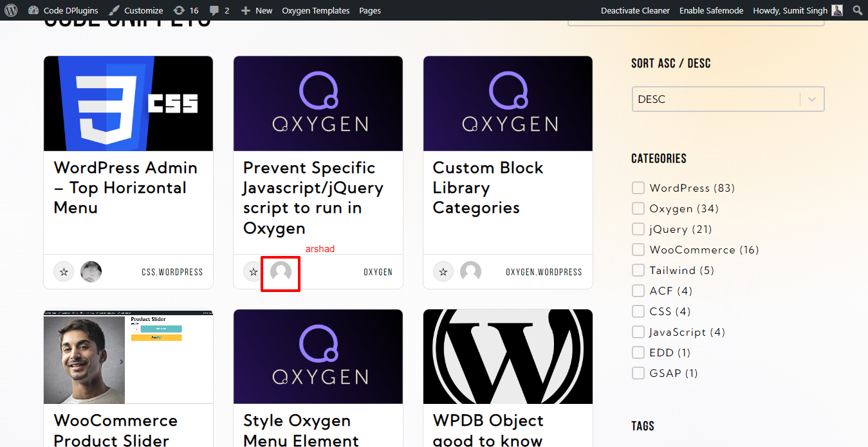
Task: Click the arshad author avatar
Action: (x=280, y=271)
